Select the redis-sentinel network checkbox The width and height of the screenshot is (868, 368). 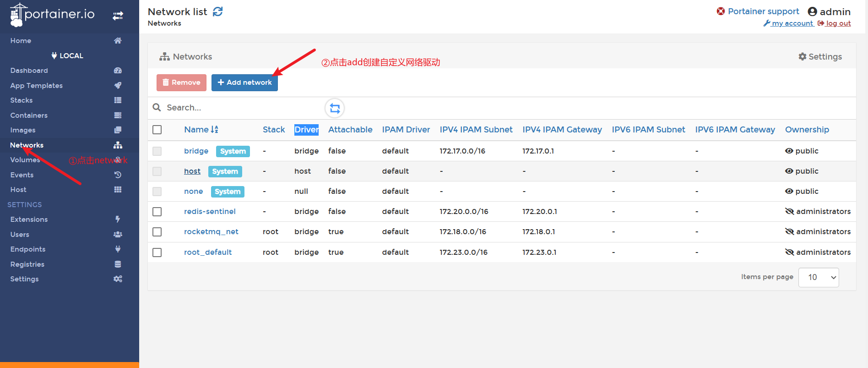tap(157, 212)
